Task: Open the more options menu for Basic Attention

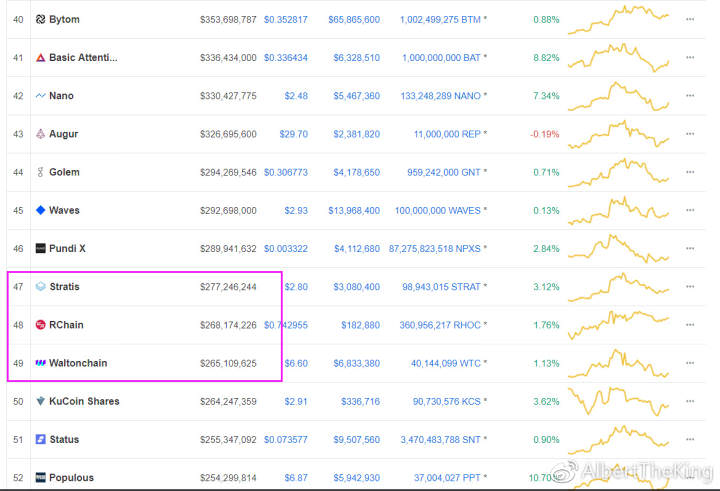Action: (690, 57)
